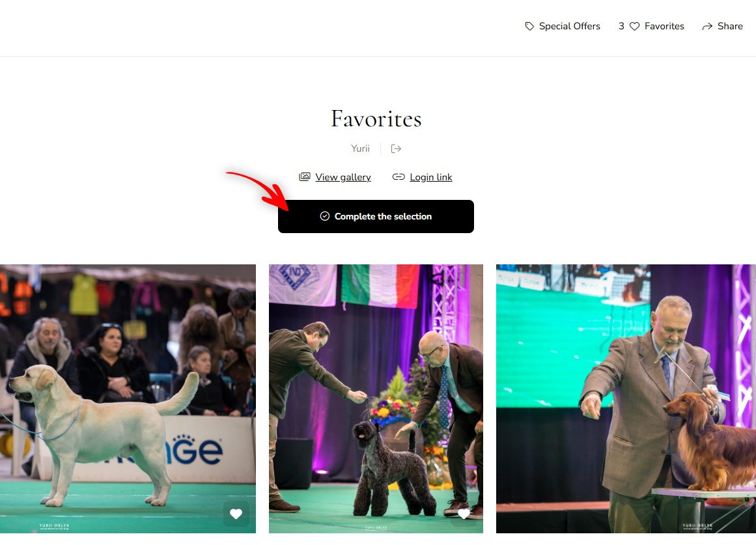
Task: Click the Complete the selection button
Action: 376,217
